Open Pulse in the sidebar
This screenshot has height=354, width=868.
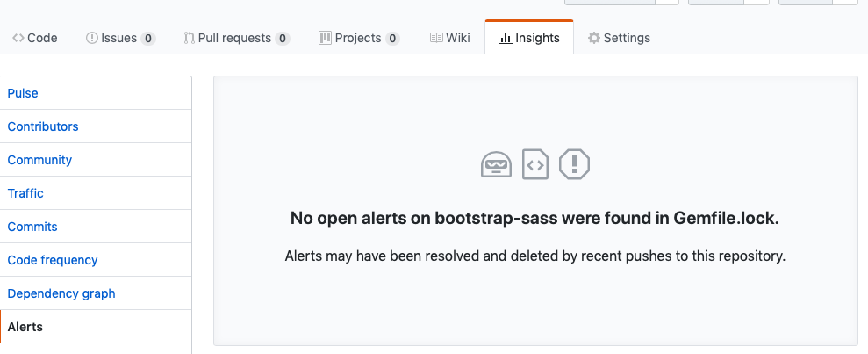point(96,93)
